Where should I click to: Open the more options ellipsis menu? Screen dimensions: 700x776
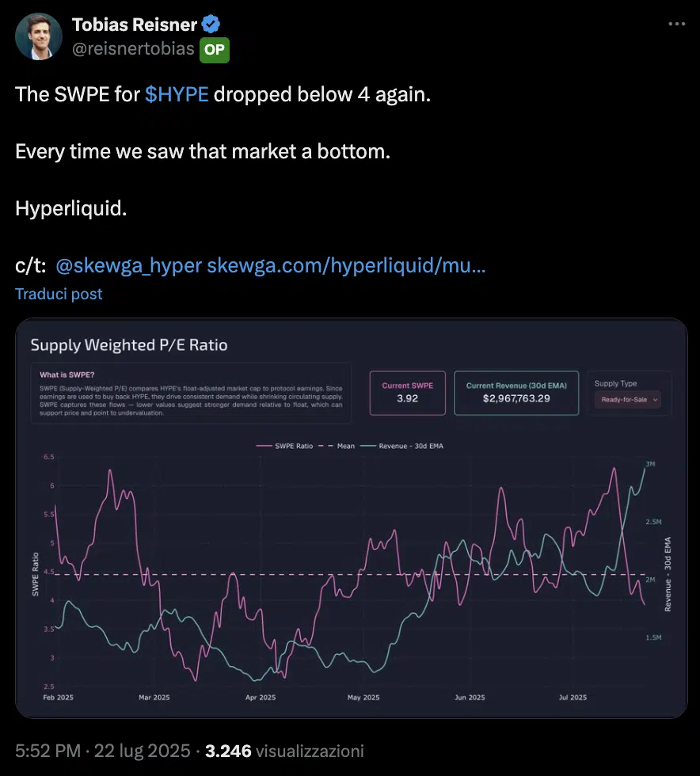(676, 24)
